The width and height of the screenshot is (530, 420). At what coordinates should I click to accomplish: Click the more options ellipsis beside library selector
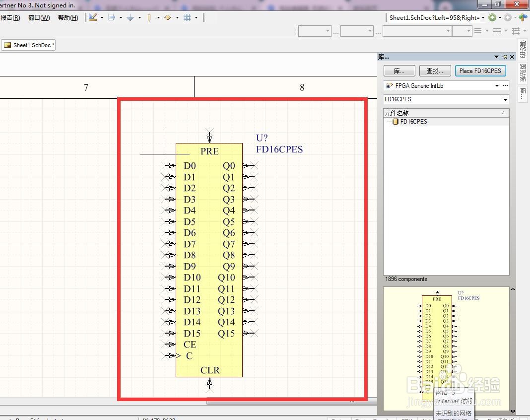(505, 85)
